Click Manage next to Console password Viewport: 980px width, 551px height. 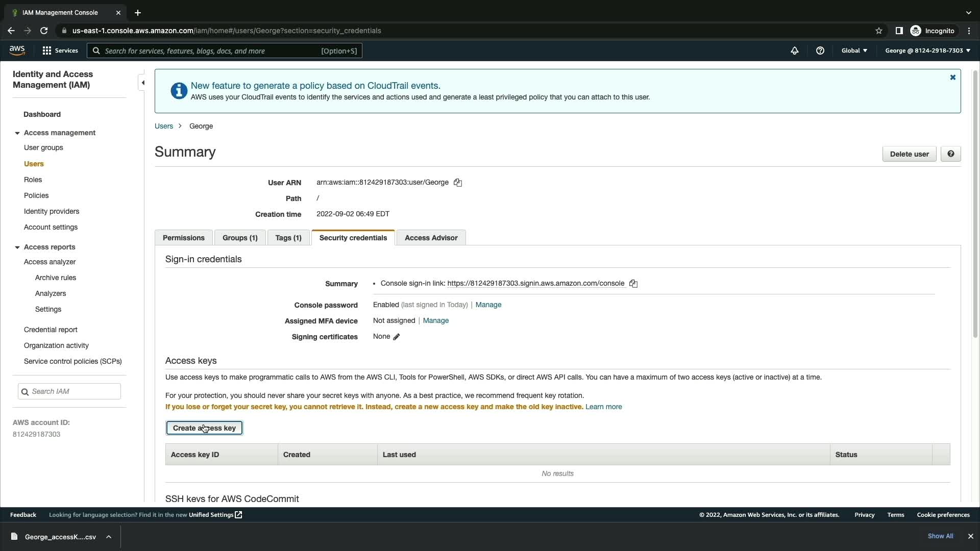coord(488,305)
